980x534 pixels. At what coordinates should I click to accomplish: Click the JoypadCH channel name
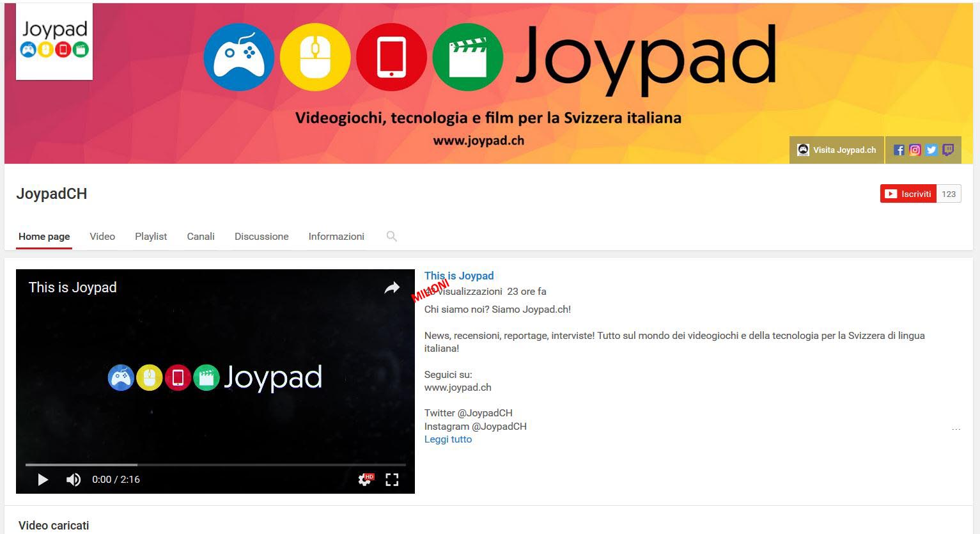(52, 194)
